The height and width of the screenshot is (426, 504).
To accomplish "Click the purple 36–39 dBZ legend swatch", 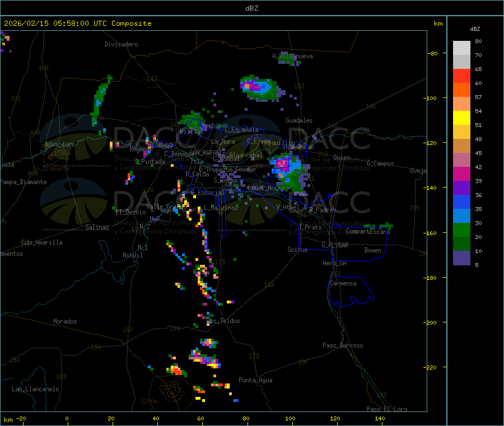I will coord(461,188).
